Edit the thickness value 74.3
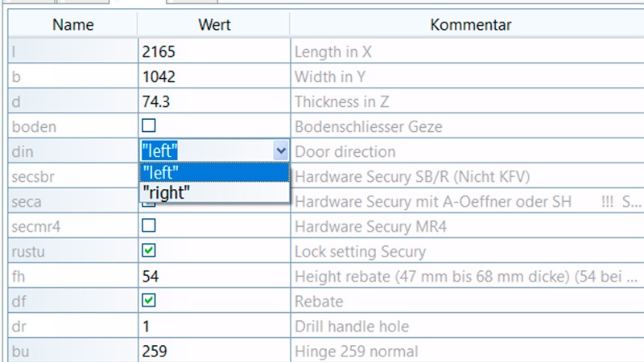The height and width of the screenshot is (362, 644). [214, 101]
